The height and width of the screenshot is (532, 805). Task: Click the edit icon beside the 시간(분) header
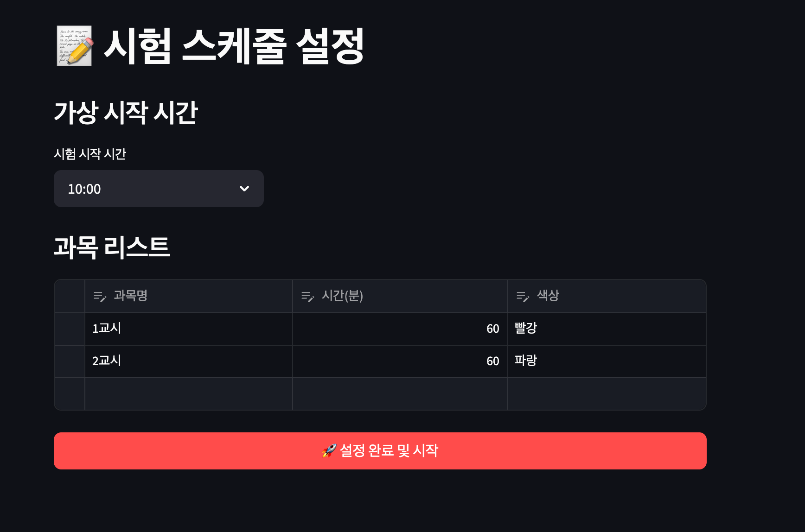308,297
